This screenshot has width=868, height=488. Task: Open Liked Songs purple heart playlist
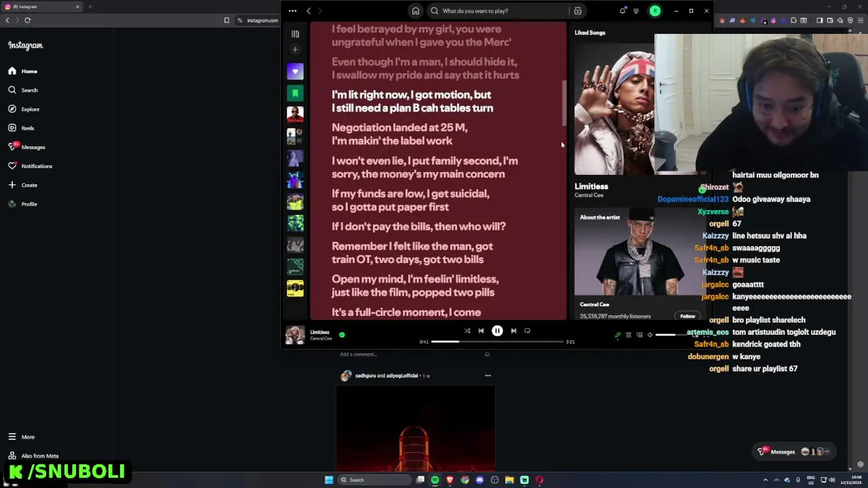point(295,71)
